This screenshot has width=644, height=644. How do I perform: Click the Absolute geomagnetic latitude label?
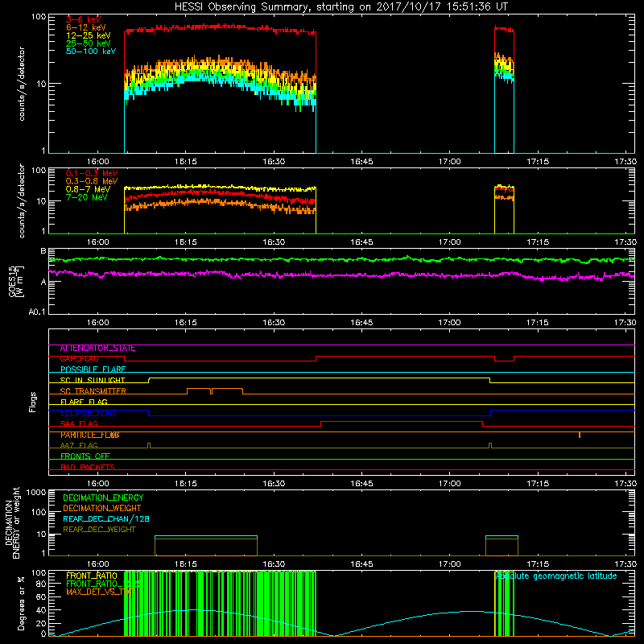(556, 576)
